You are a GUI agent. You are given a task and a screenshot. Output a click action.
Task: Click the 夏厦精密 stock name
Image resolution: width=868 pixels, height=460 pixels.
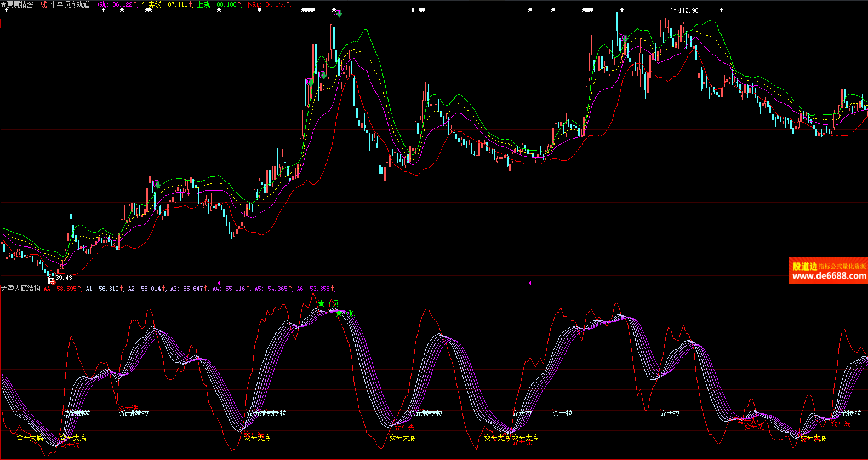[20, 4]
